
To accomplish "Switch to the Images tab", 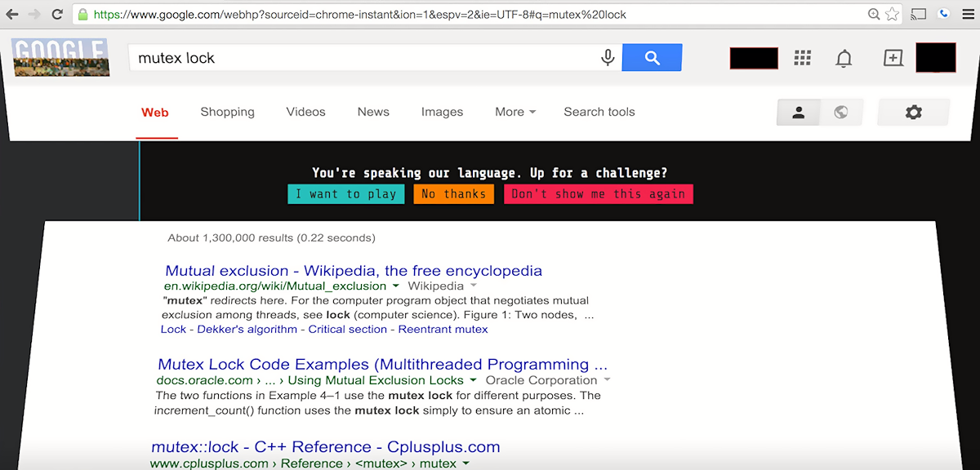I will [x=442, y=112].
